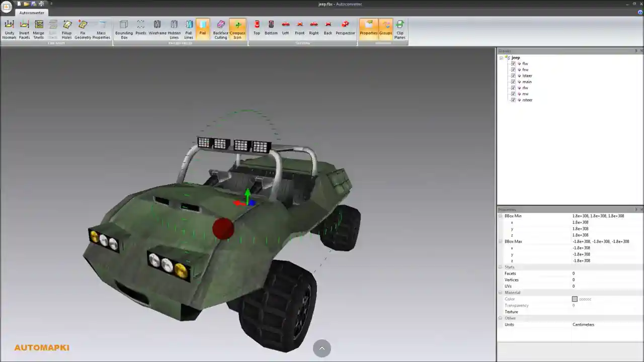
Task: Disable the rsteer group checkbox
Action: pos(513,100)
